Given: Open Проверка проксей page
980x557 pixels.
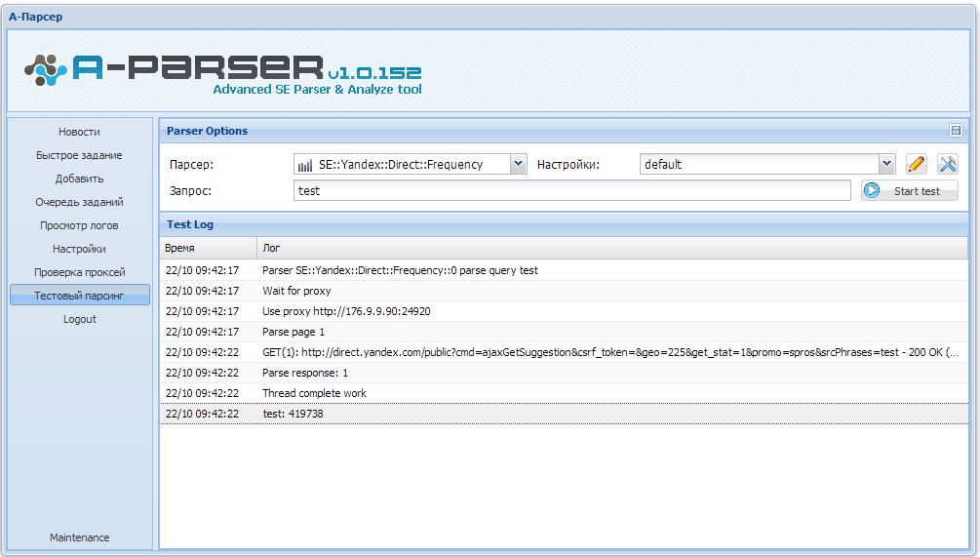Looking at the screenshot, I should [79, 272].
